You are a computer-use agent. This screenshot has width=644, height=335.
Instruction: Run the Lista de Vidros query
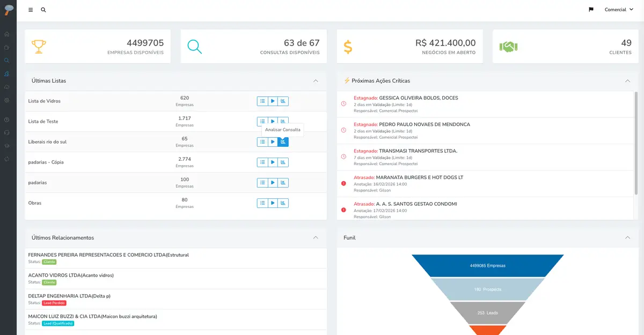[x=273, y=101]
